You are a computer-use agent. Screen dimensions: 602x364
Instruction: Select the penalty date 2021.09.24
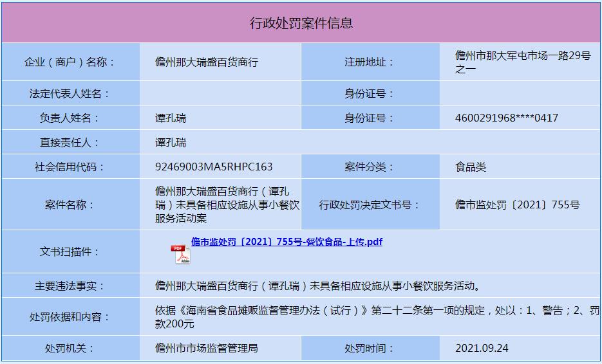[x=482, y=348]
